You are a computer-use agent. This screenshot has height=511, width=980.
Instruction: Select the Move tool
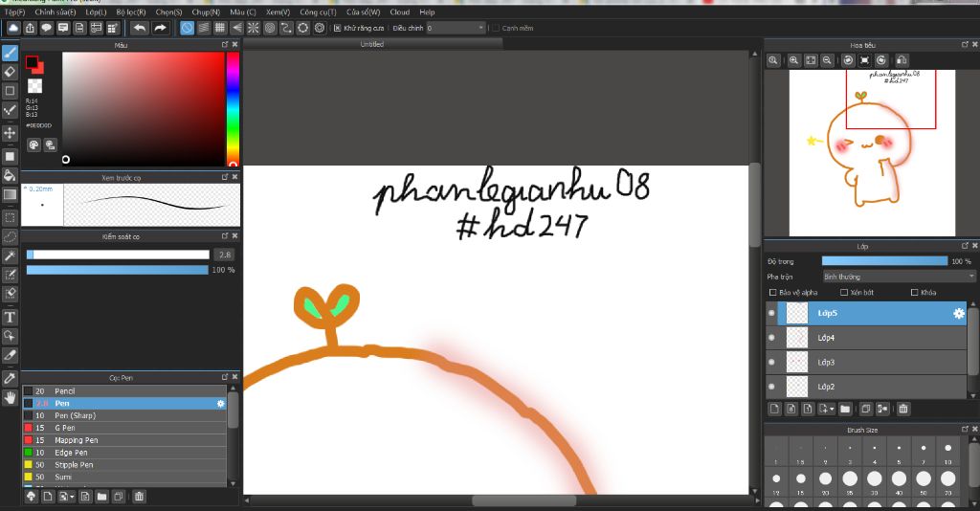pos(10,132)
